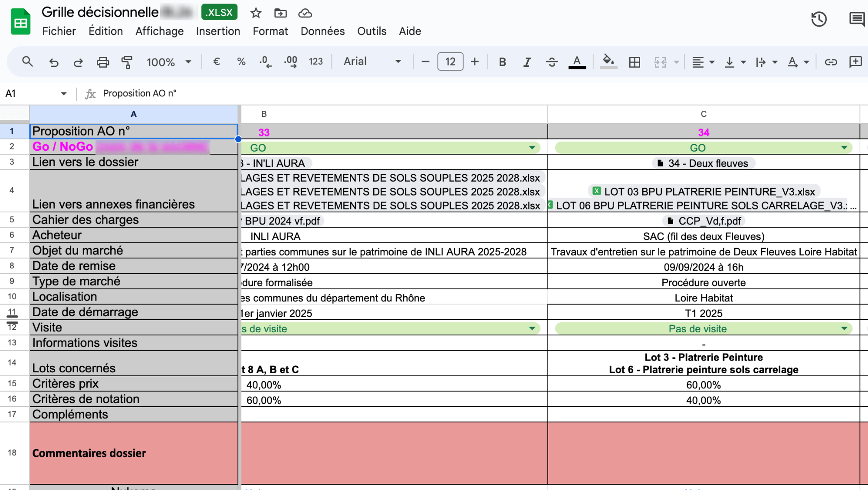
Task: Open the Insertion menu
Action: 218,31
